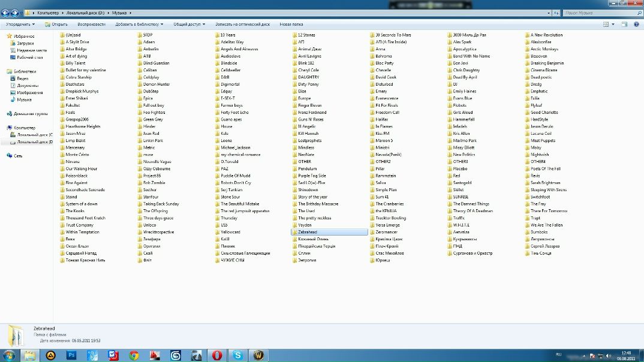The height and width of the screenshot is (362, 644).
Task: Toggle the preview pane icon
Action: tap(624, 24)
